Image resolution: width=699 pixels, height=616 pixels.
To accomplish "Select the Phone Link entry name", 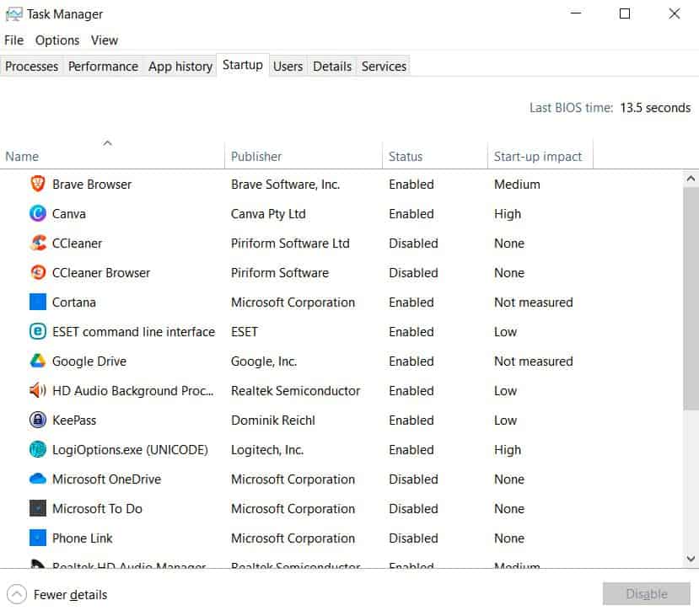I will 83,538.
